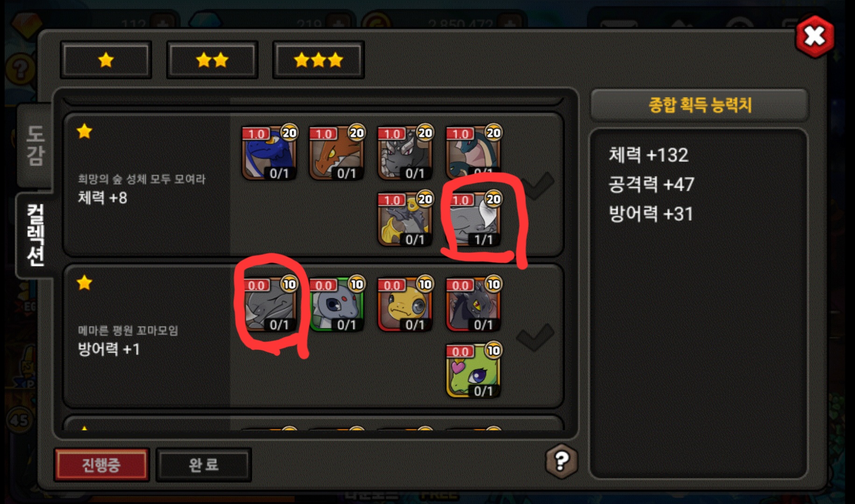Click the checkmark on 희망의 숲 collection row
The image size is (855, 504).
[537, 185]
